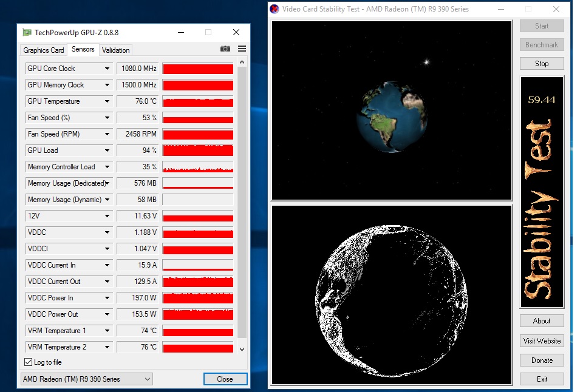The width and height of the screenshot is (583, 392).
Task: Open the GPU-Z hamburger menu icon
Action: pos(242,49)
